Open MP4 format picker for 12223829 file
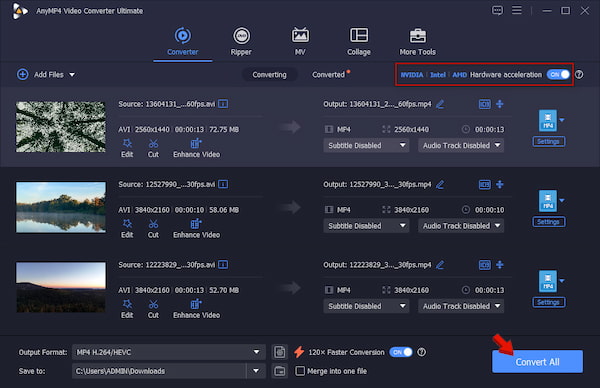Viewport: 600px width, 388px height. pyautogui.click(x=551, y=281)
